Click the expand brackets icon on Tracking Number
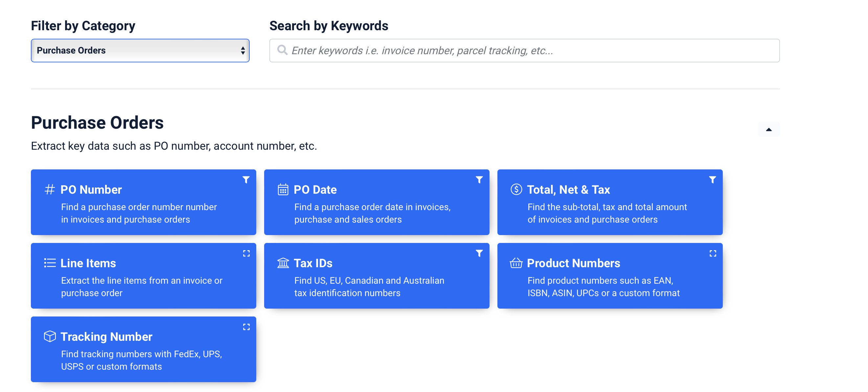 tap(246, 327)
